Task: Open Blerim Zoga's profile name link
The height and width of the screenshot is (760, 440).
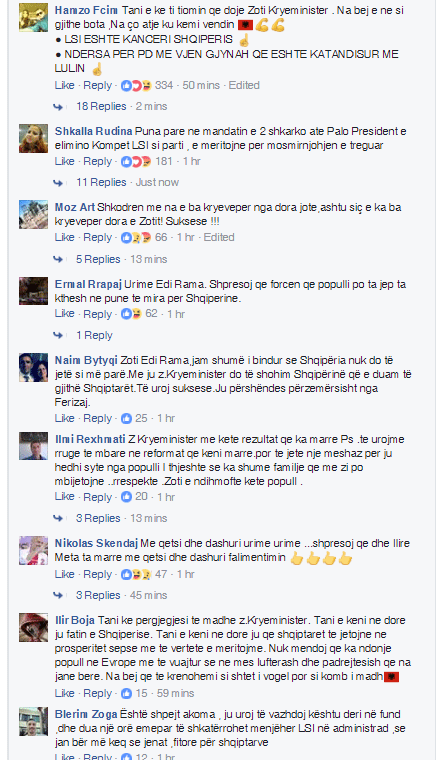Action: coord(86,714)
